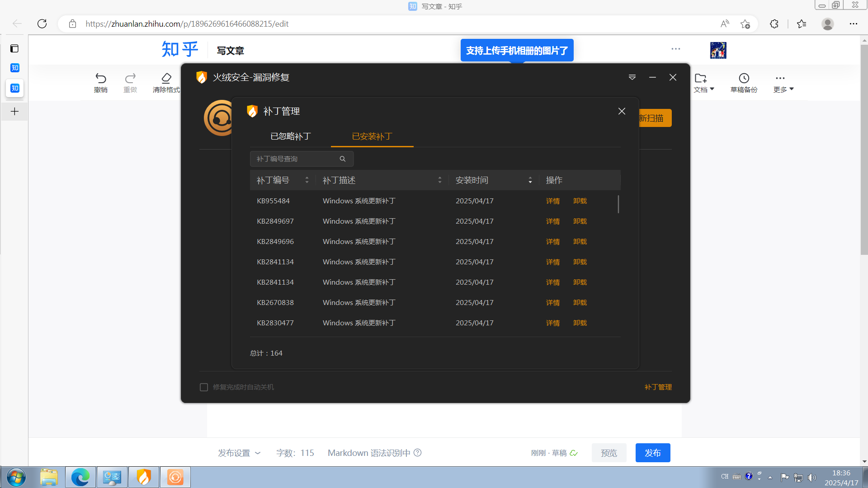868x488 pixels.
Task: Click the magnifier icon in patch search box
Action: (x=343, y=159)
